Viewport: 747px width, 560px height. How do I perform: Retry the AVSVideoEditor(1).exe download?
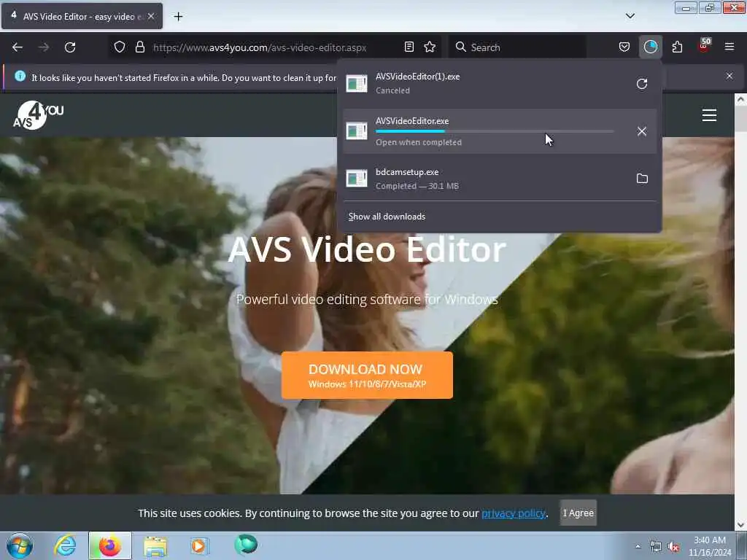click(642, 84)
